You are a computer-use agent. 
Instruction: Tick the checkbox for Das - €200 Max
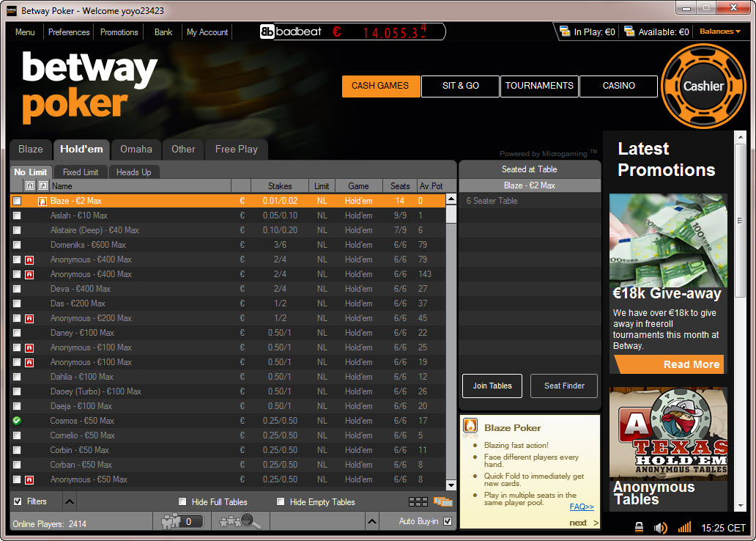(x=17, y=303)
